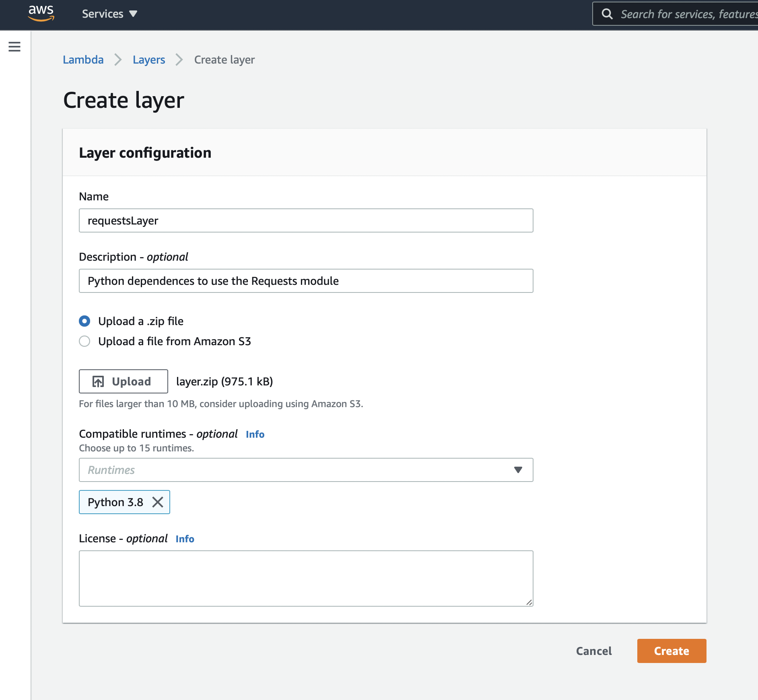Click the 'For files larger than 10 MB' hint
758x700 pixels.
[221, 404]
